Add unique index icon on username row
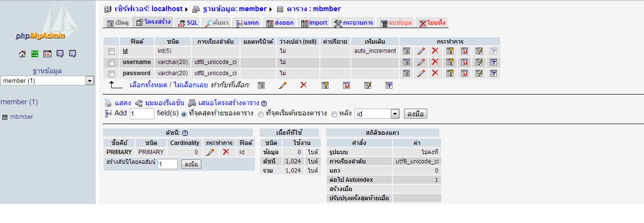 464,62
